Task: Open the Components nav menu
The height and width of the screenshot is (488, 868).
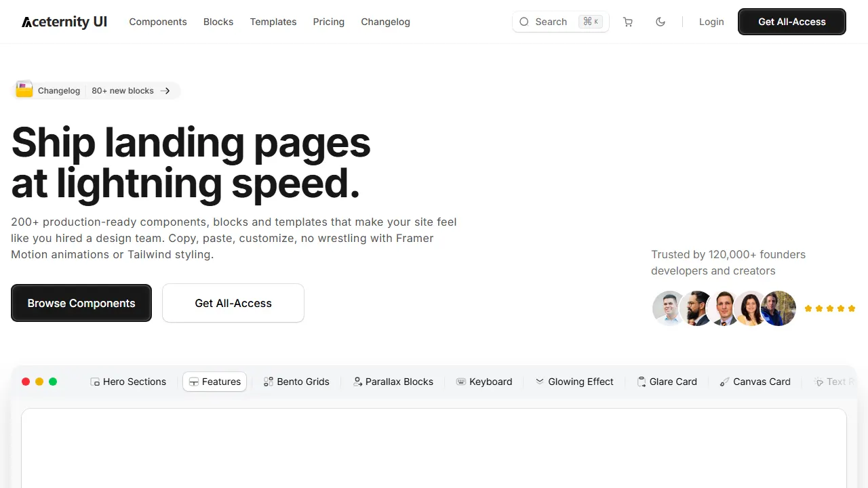Action: pyautogui.click(x=158, y=22)
